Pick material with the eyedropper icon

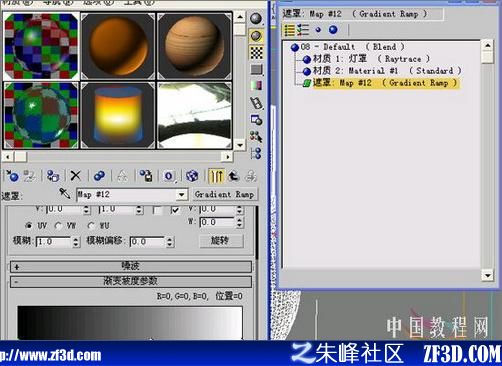point(64,193)
